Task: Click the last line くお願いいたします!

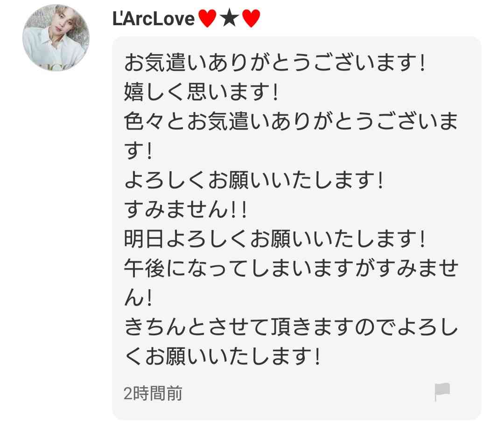Action: coord(223,356)
